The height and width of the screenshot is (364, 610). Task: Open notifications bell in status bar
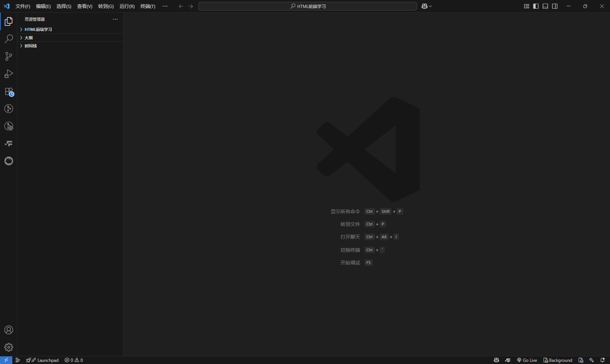coord(602,360)
